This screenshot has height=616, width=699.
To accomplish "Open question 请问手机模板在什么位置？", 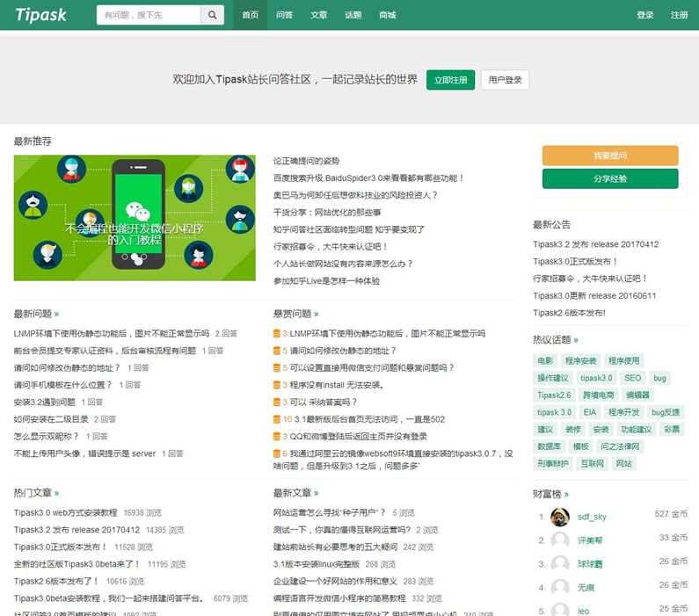I will [x=62, y=385].
